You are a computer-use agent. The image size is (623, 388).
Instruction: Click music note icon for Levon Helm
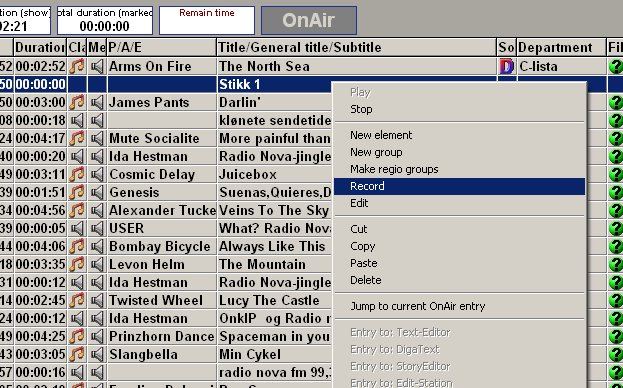77,264
